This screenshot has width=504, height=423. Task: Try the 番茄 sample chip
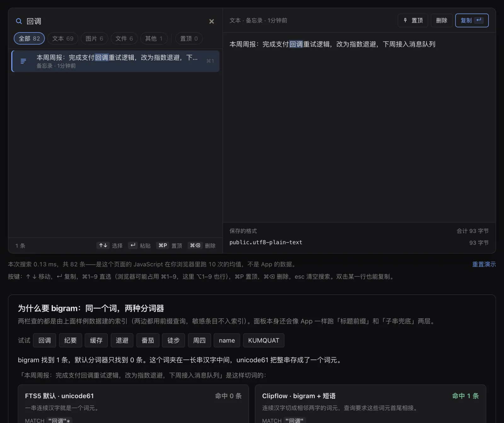click(x=148, y=340)
